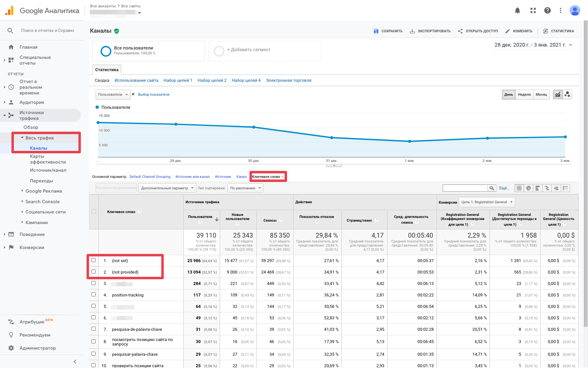Tick checkbox for row 6
Image resolution: width=588 pixels, height=368 pixels.
(x=94, y=317)
